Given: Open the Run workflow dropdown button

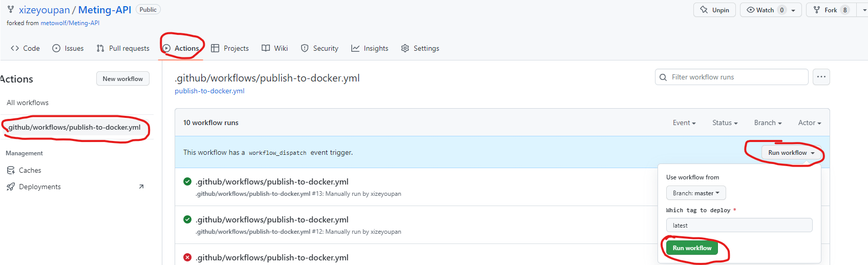Looking at the screenshot, I should click(x=791, y=153).
